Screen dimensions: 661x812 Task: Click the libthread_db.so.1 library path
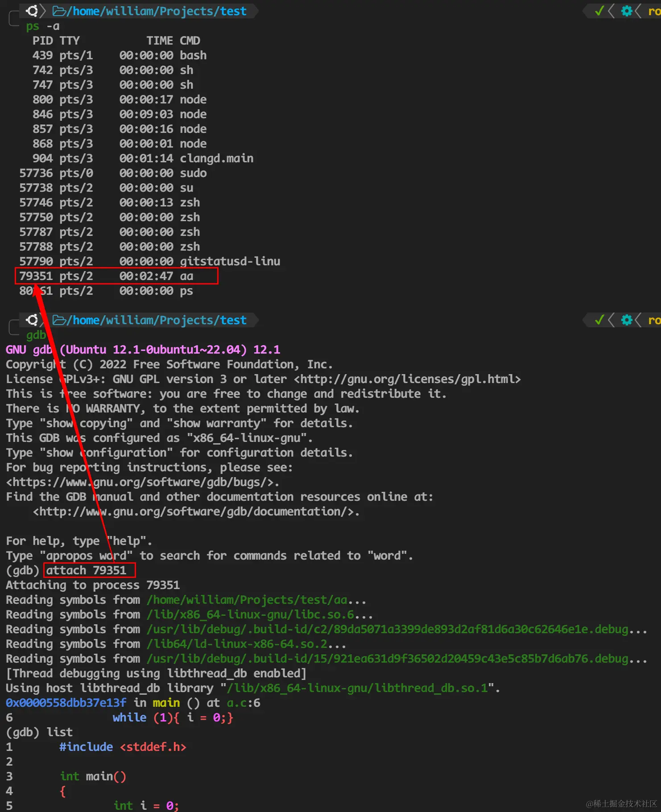pos(357,688)
